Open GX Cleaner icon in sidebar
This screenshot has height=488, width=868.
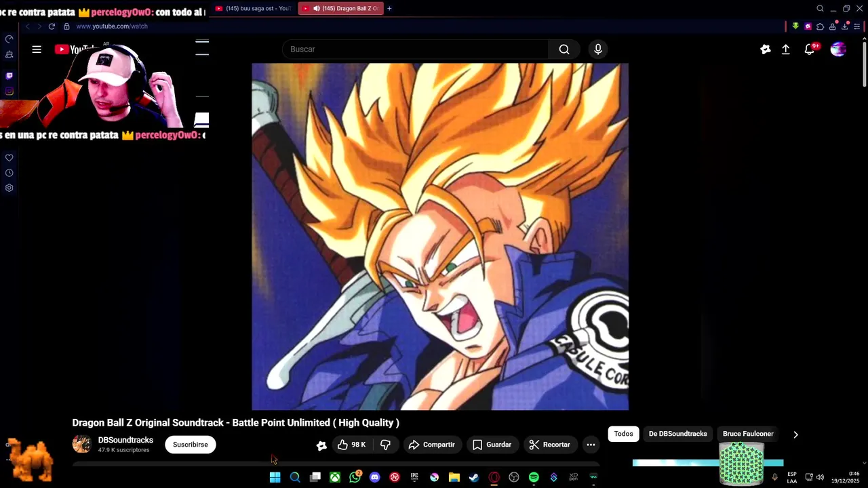click(x=9, y=54)
